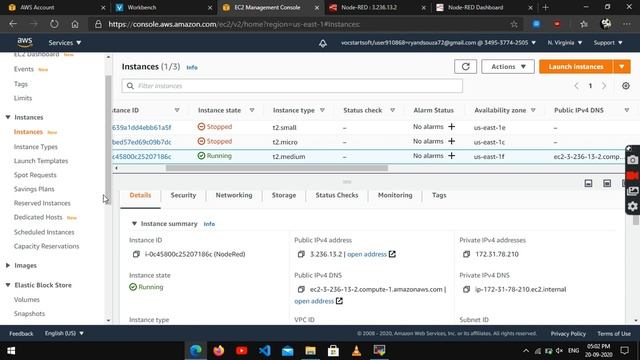Open Launch Templates in sidebar

click(x=41, y=161)
